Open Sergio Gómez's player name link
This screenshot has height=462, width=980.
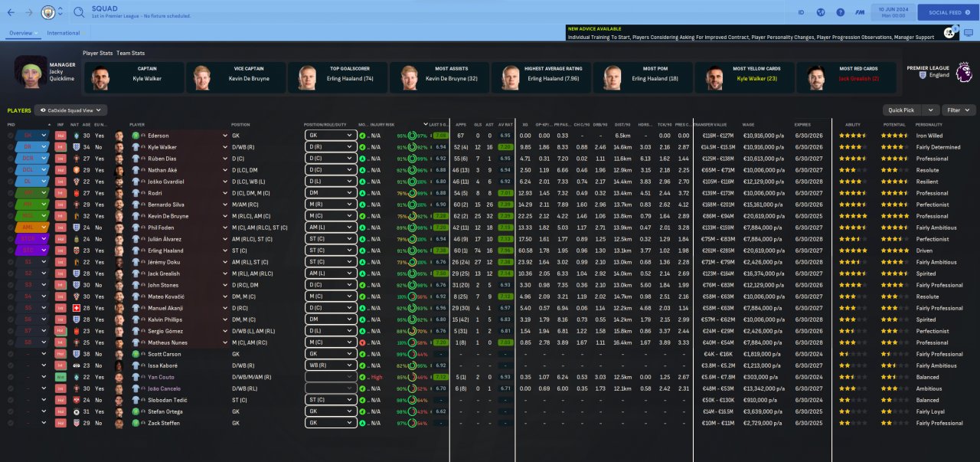(165, 331)
